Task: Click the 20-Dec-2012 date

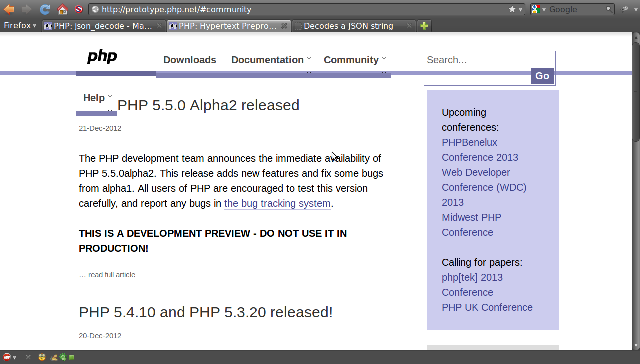Action: pos(100,336)
